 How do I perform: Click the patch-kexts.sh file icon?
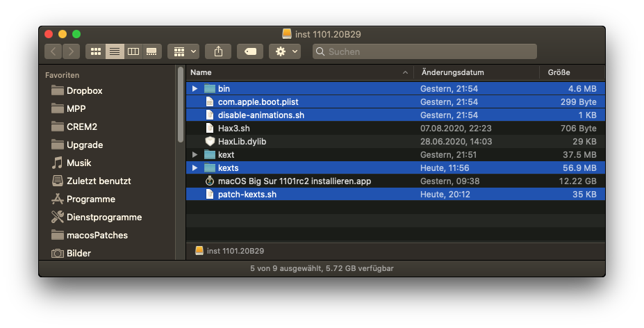210,194
